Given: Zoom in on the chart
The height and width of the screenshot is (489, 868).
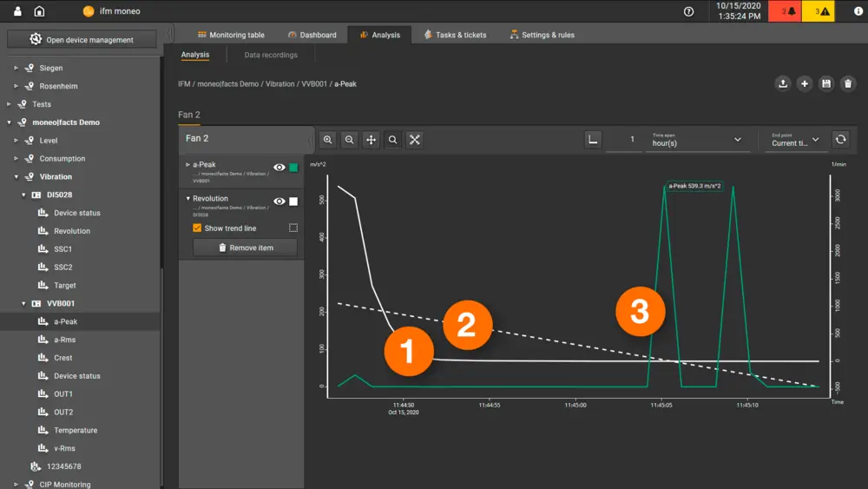Looking at the screenshot, I should [328, 140].
